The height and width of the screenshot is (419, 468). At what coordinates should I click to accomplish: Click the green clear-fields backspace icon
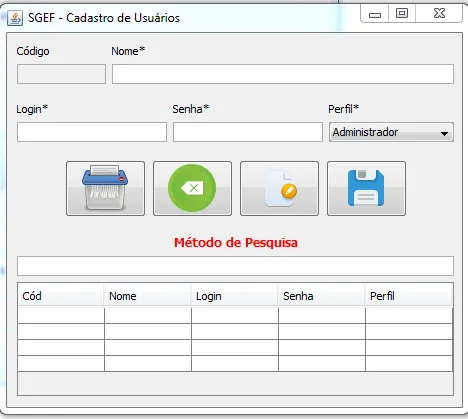192,188
